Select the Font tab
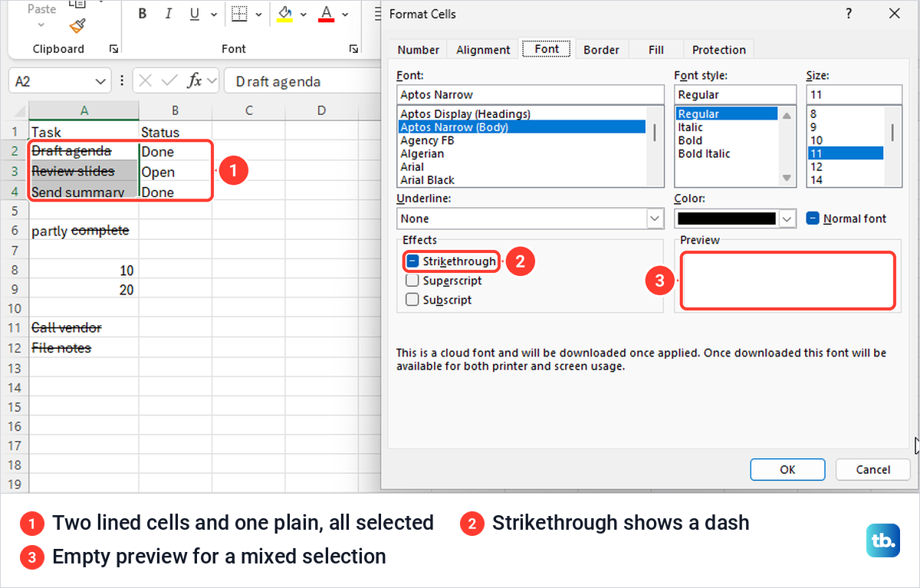The height and width of the screenshot is (588, 920). click(x=547, y=48)
